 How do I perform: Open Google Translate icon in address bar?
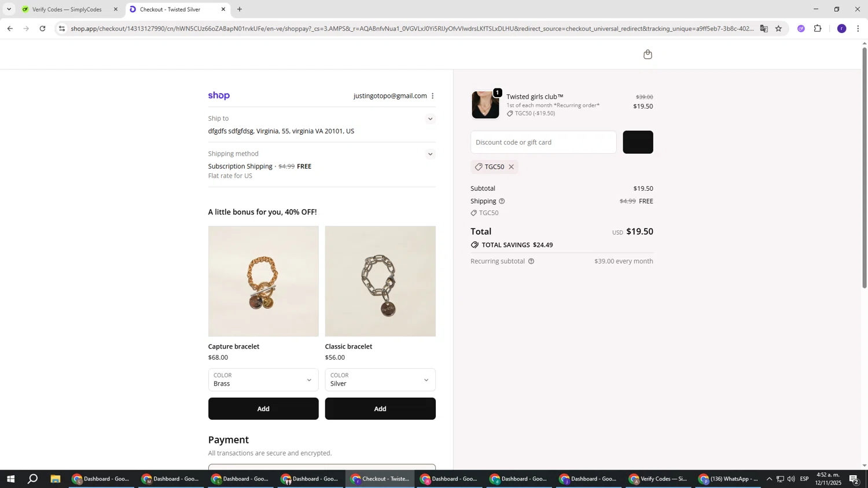764,28
